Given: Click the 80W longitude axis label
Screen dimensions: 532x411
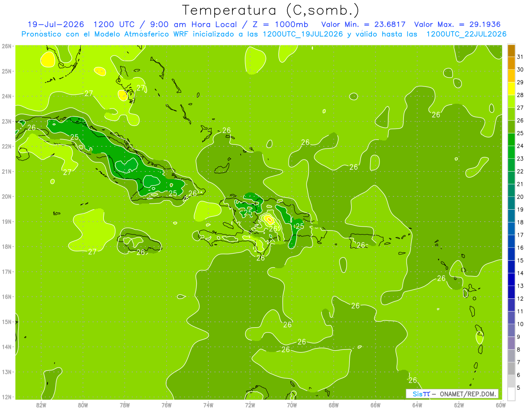Looking at the screenshot, I should point(83,405).
